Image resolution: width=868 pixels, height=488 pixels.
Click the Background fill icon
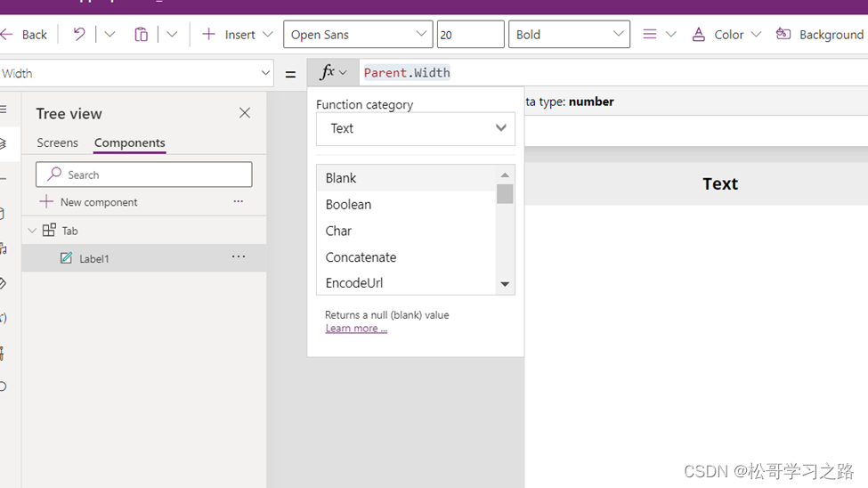[x=783, y=35]
